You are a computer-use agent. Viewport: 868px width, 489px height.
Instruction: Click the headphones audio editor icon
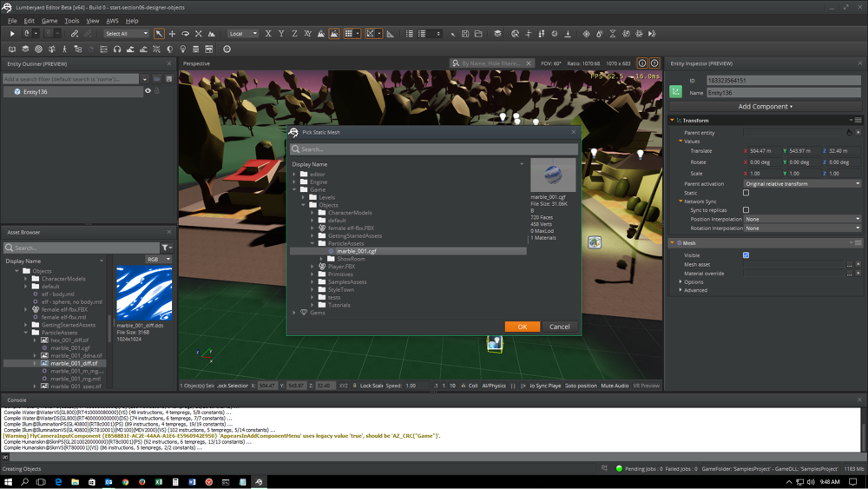[x=117, y=50]
